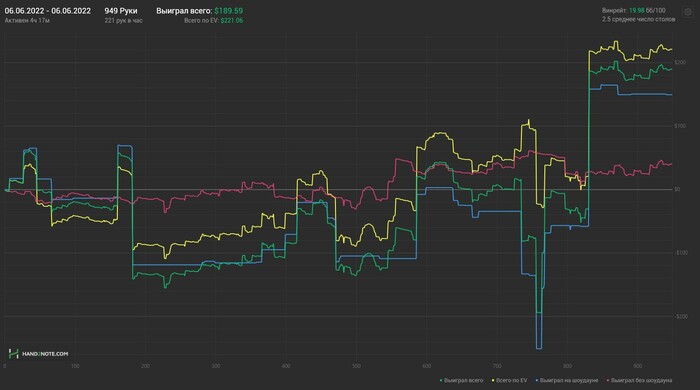Click the total winnings value $189.59
Viewport: 700px width, 390px height.
[229, 11]
